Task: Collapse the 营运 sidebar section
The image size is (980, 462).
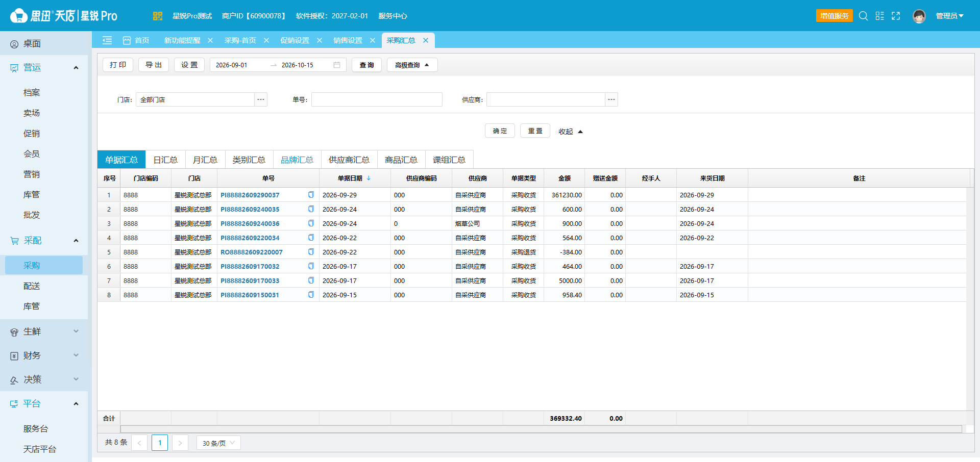Action: pyautogui.click(x=76, y=68)
